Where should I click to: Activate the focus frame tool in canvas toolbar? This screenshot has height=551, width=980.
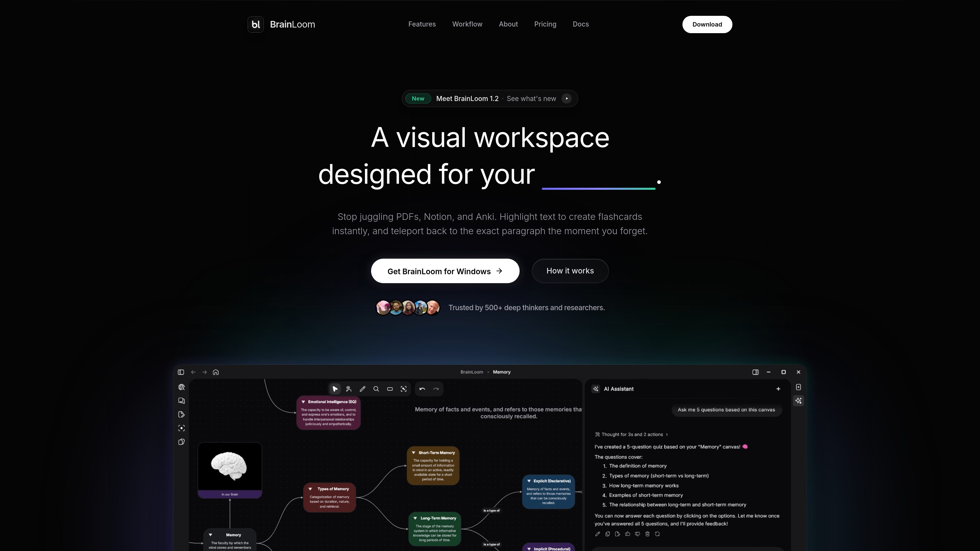(404, 389)
